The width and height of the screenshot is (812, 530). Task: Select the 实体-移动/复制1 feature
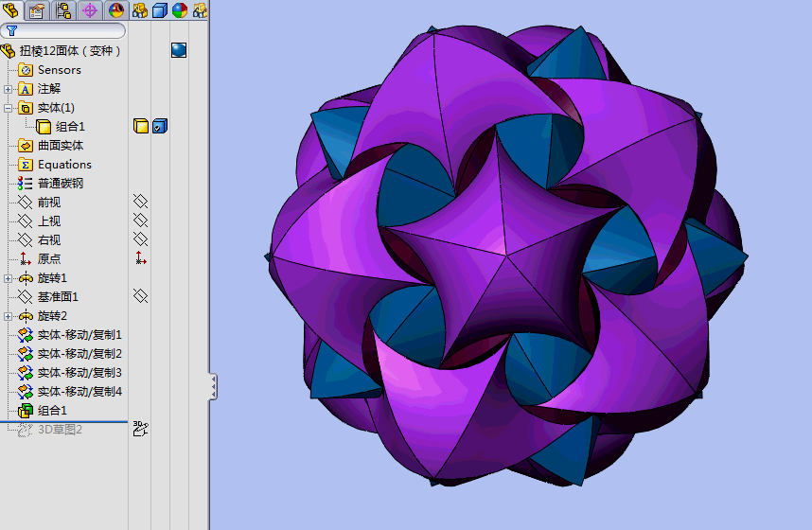click(79, 335)
